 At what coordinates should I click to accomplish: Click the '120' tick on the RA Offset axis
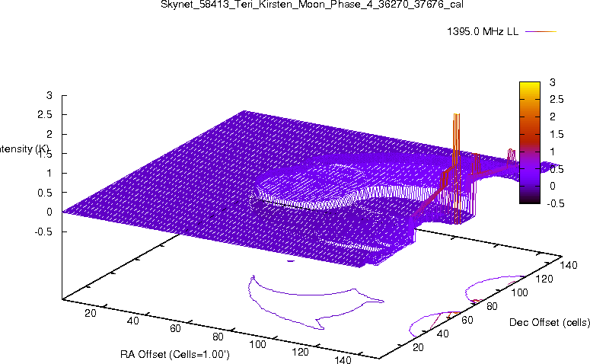click(300, 352)
